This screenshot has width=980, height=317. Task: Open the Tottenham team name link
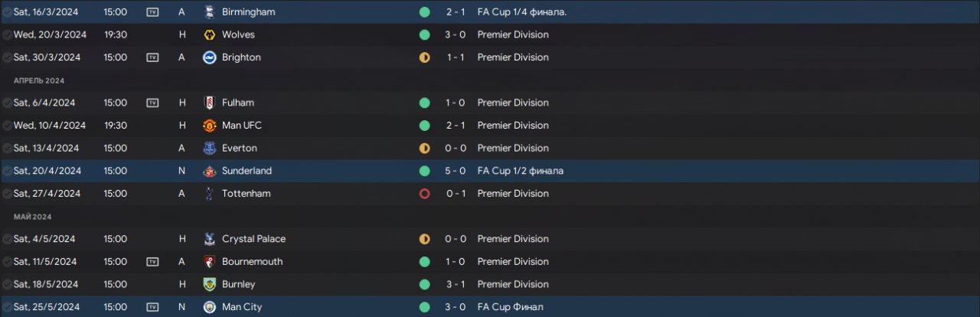click(246, 194)
